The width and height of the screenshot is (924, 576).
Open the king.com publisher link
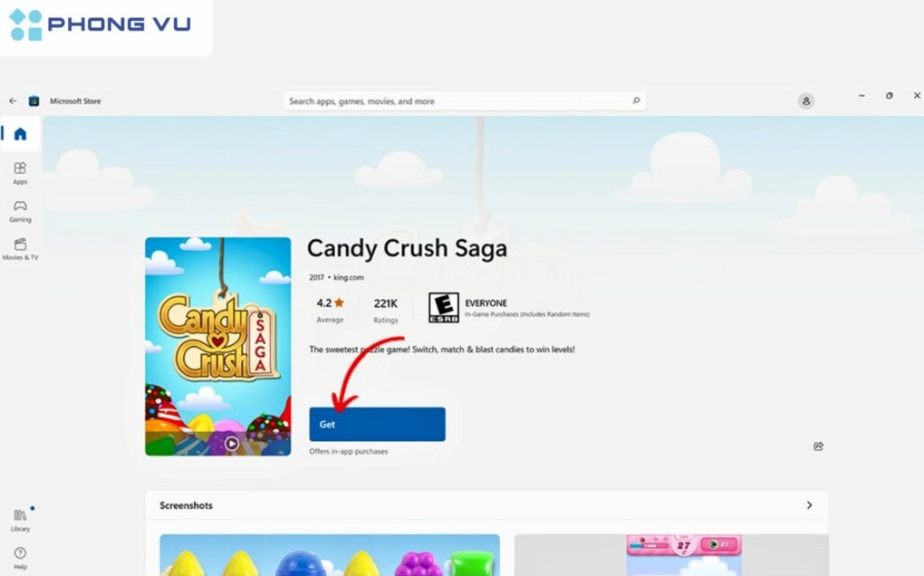(348, 277)
